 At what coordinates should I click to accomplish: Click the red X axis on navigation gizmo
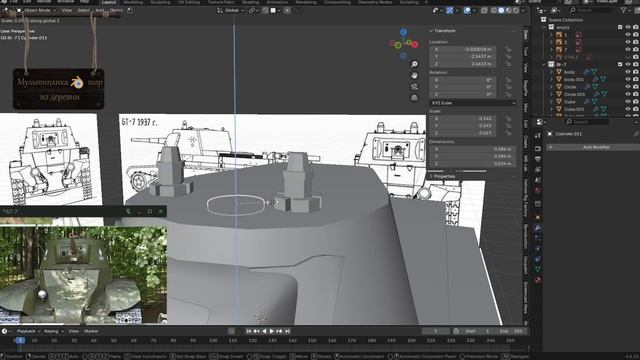pos(415,44)
